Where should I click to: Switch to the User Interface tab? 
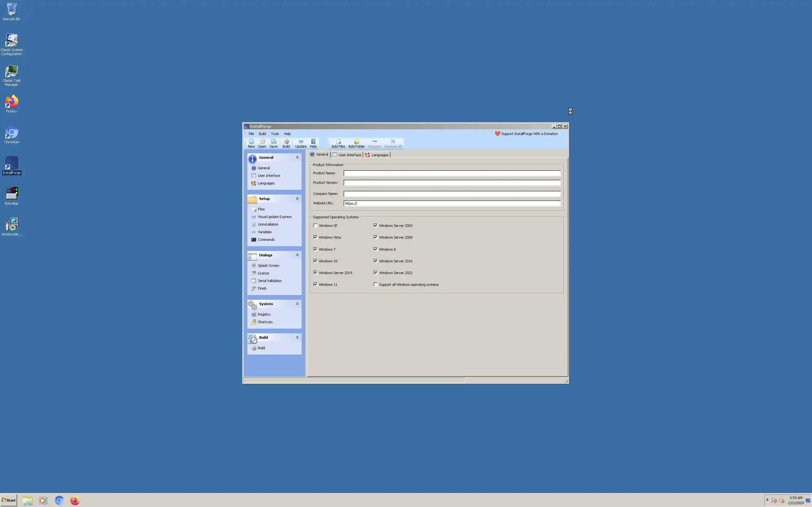pyautogui.click(x=347, y=155)
